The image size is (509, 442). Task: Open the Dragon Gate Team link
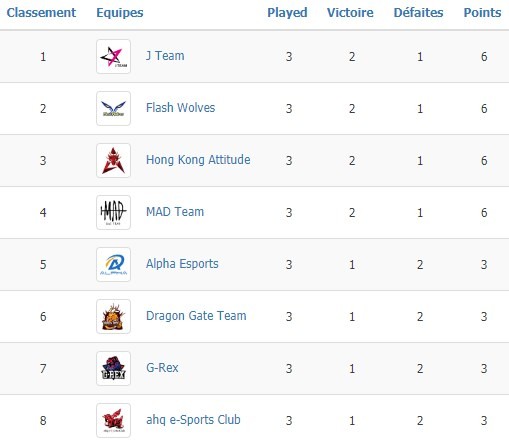[196, 316]
